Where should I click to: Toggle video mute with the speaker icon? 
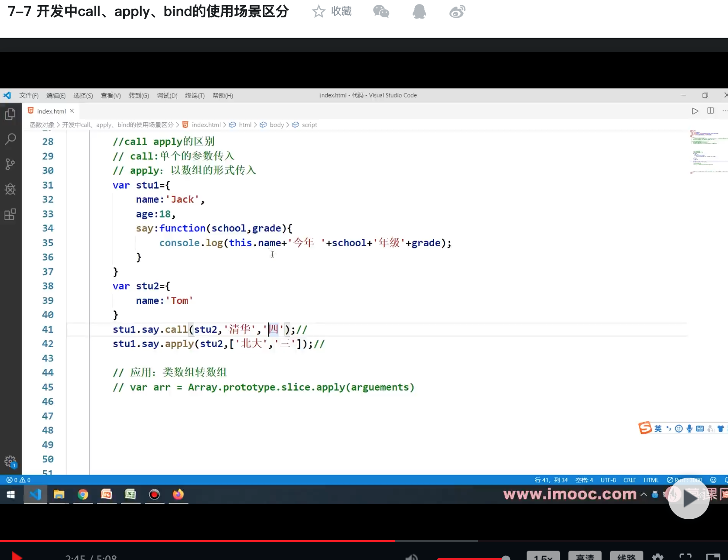[x=412, y=557]
